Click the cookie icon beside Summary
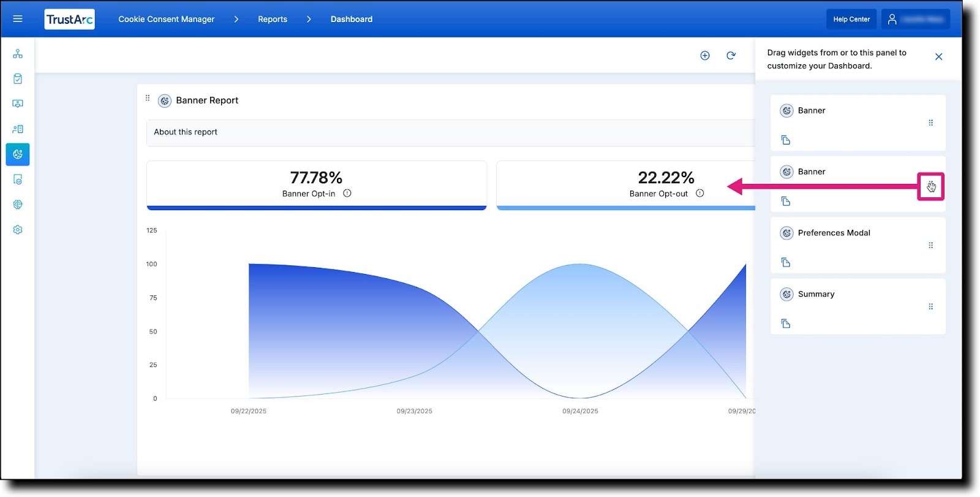 click(787, 295)
